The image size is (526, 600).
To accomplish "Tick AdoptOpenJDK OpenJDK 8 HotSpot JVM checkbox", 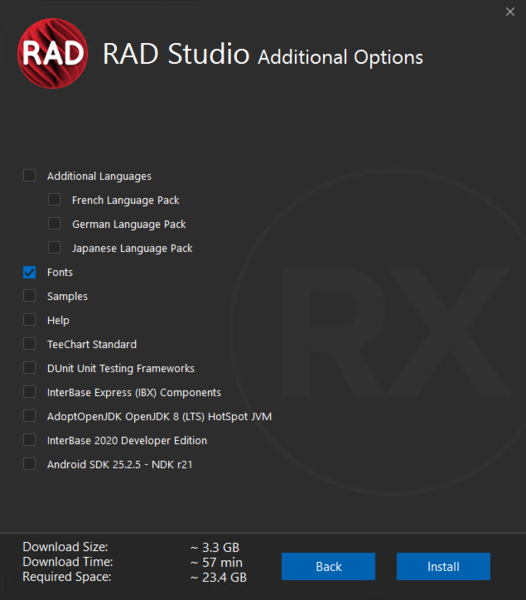I will [x=29, y=416].
